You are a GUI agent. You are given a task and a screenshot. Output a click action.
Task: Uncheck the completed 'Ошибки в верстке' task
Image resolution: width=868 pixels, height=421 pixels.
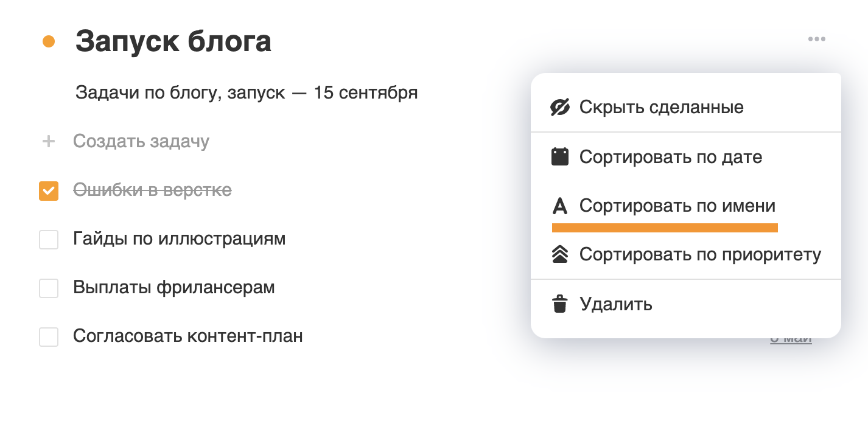(x=49, y=190)
